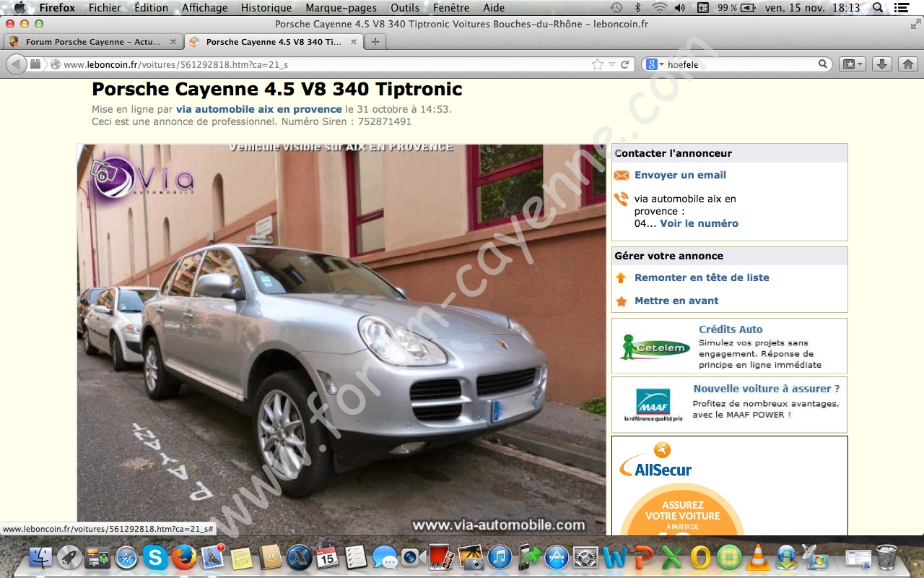Open Safari from the Dock
This screenshot has height=578, width=924.
[x=126, y=557]
